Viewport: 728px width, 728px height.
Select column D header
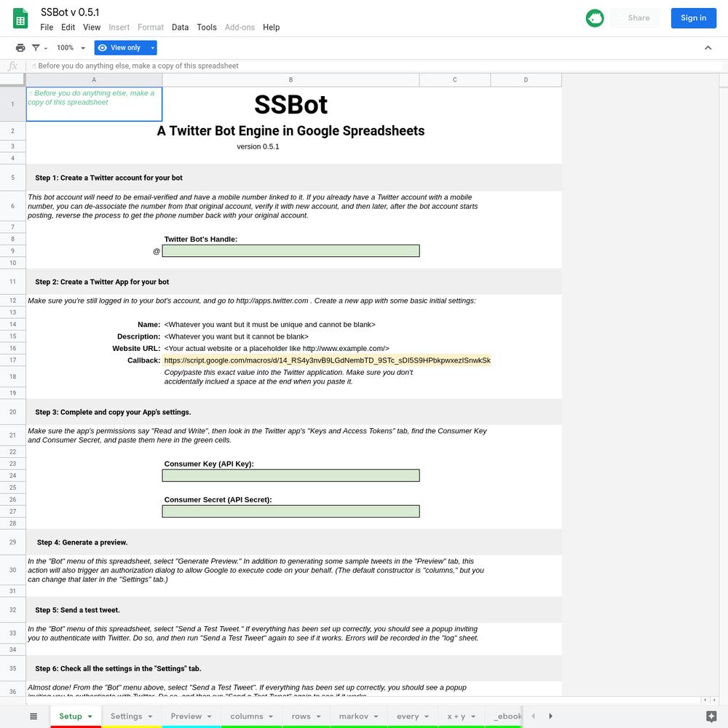click(526, 80)
